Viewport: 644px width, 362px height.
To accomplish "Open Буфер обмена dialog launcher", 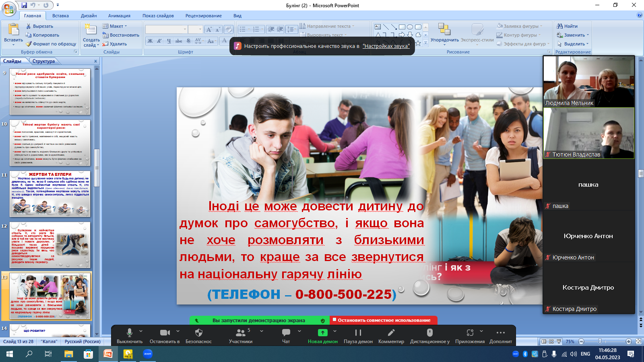I will coord(75,52).
